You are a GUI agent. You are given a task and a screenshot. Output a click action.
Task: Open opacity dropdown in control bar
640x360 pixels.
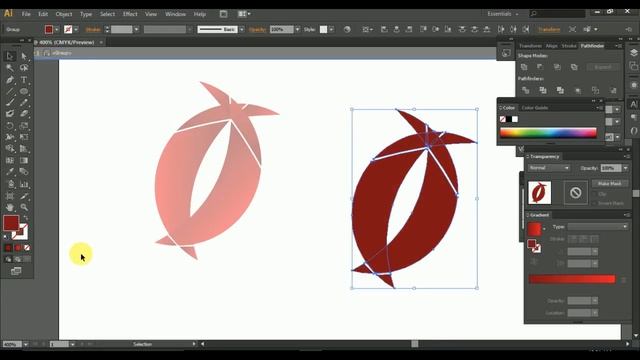click(297, 29)
